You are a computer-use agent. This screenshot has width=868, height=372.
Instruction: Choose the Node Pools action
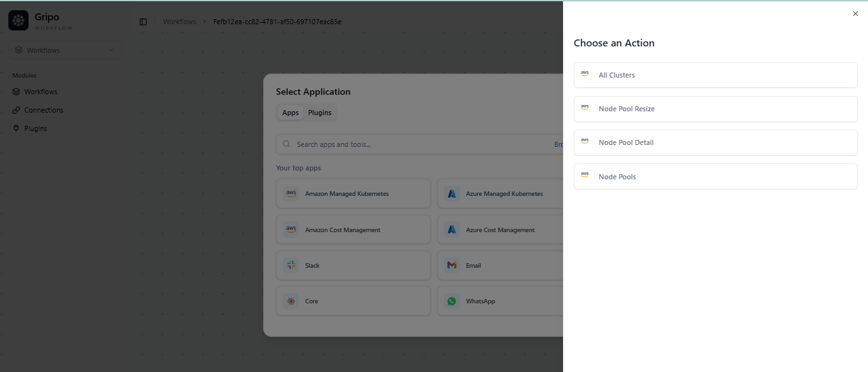[x=715, y=177]
